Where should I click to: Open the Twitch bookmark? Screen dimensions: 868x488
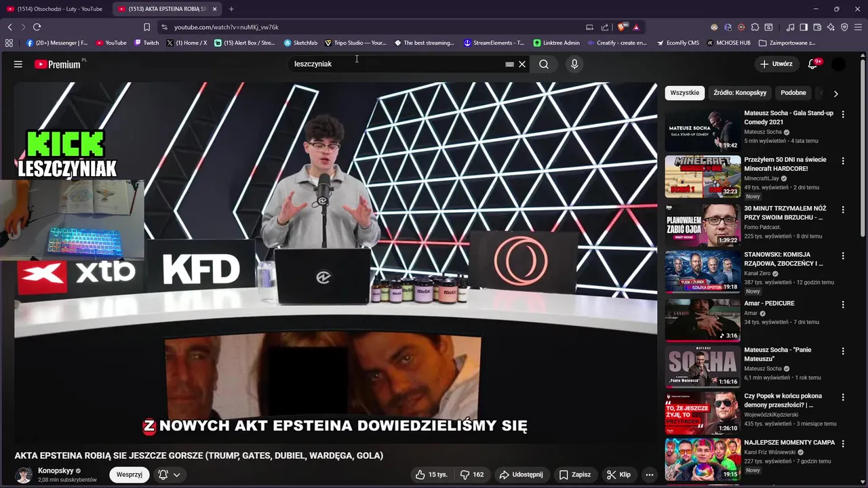point(146,43)
